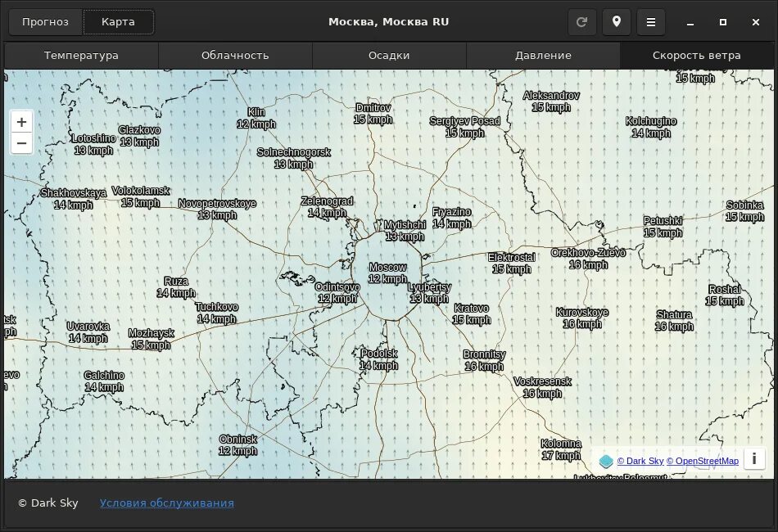Click the Ruza label

(x=176, y=287)
